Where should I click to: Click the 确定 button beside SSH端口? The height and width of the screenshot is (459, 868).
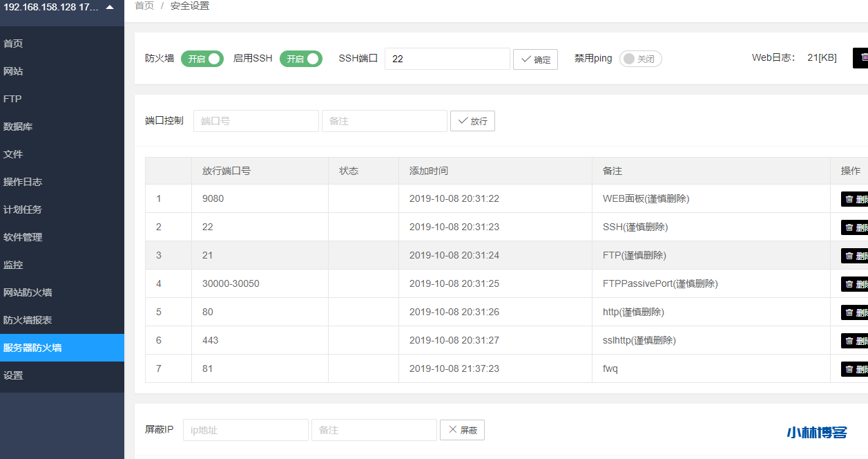[x=535, y=59]
